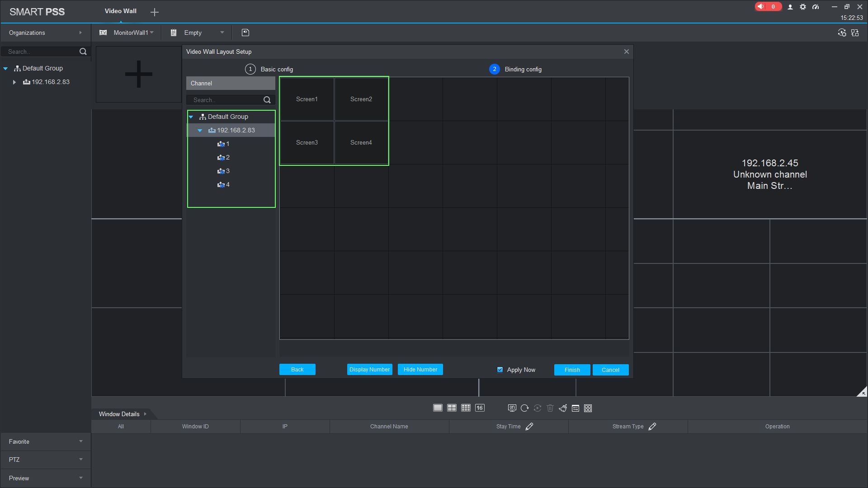Expand the 192.168.2.83 device in Organizations
The image size is (868, 488).
[14, 82]
